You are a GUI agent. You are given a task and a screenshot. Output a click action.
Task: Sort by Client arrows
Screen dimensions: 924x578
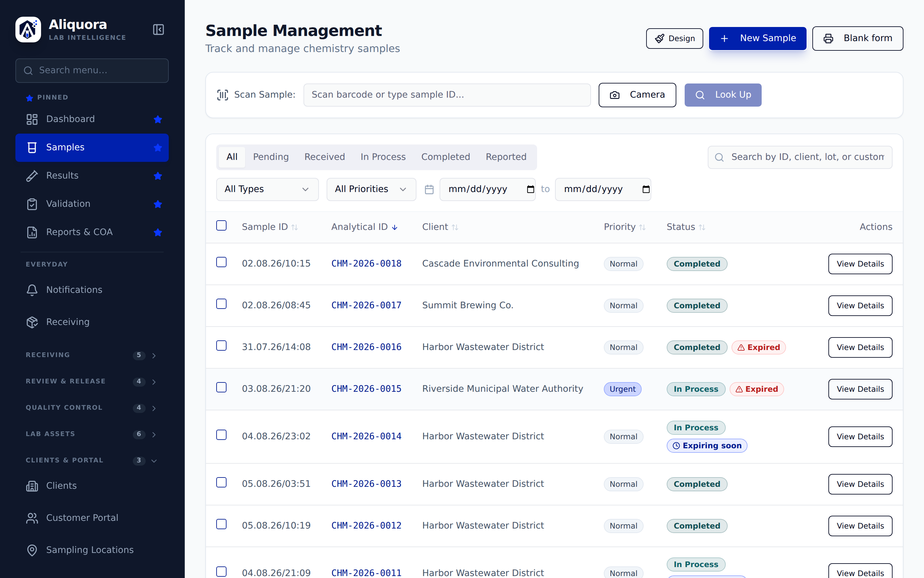click(455, 227)
